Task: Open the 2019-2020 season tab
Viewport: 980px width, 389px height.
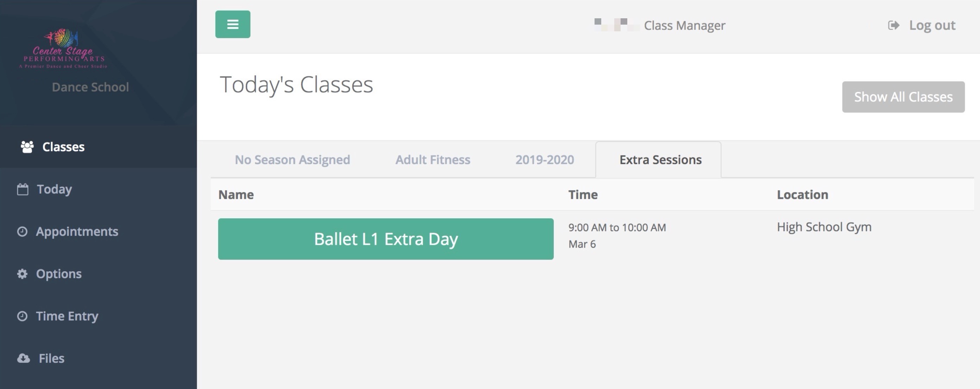Action: (545, 160)
